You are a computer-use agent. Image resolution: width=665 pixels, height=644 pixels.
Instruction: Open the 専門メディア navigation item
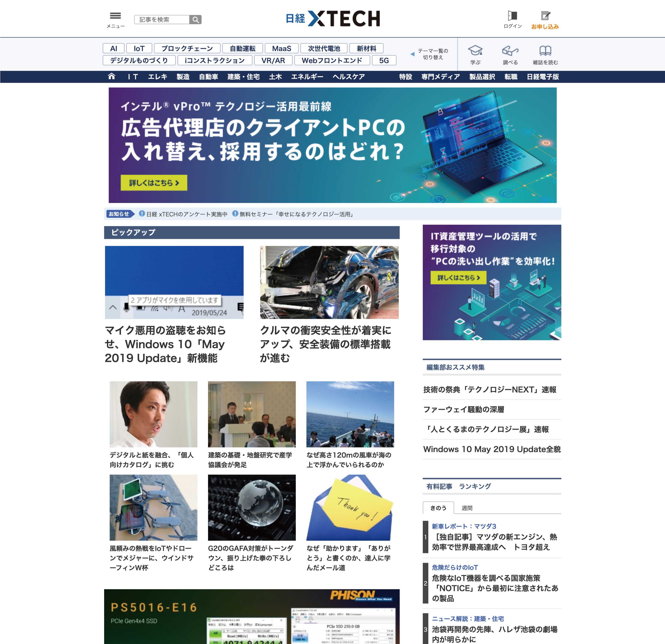tap(441, 77)
